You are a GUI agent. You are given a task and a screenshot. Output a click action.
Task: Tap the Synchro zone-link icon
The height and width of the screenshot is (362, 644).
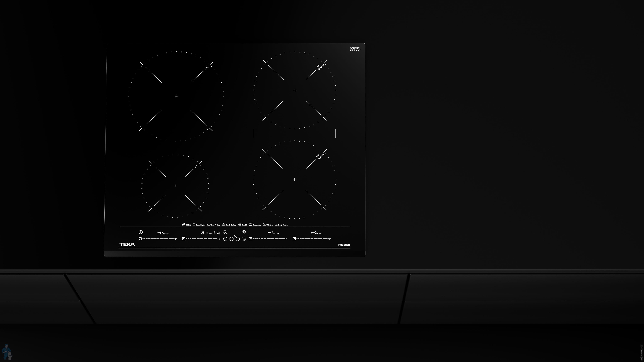(x=244, y=239)
